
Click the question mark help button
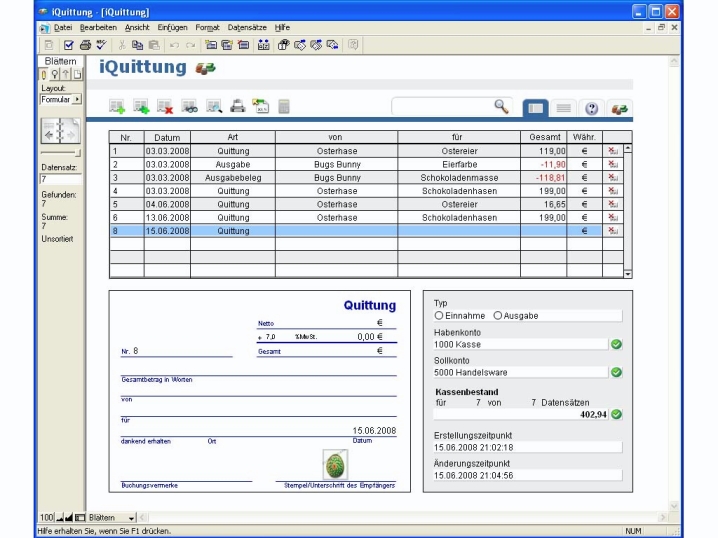click(x=591, y=107)
